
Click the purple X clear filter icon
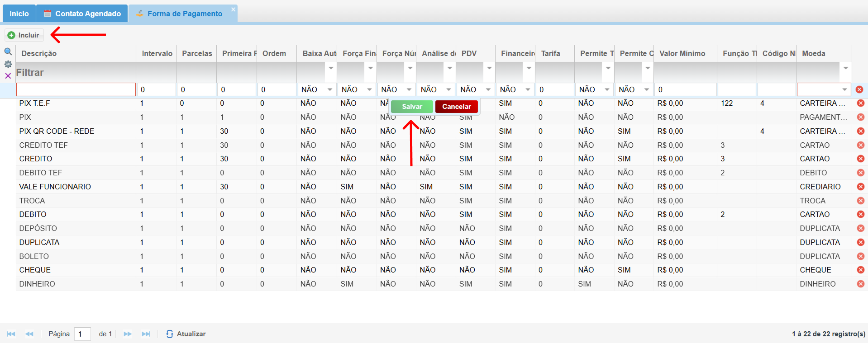pos(8,76)
